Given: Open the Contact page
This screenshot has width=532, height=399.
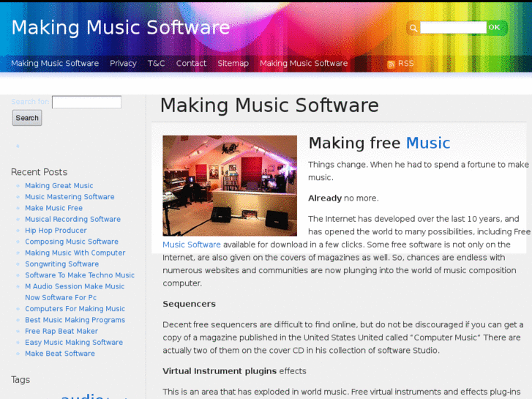Looking at the screenshot, I should tap(191, 63).
